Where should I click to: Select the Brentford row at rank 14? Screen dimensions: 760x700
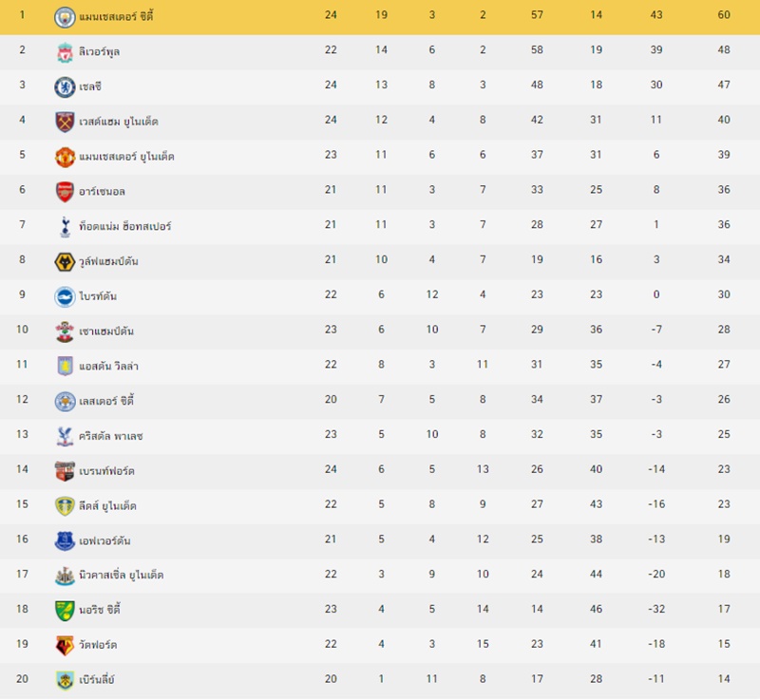(x=380, y=471)
